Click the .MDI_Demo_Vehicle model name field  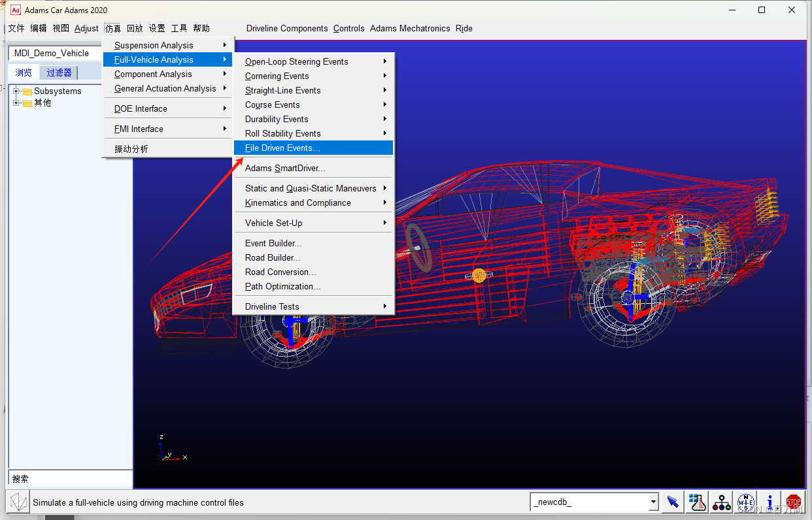click(56, 53)
